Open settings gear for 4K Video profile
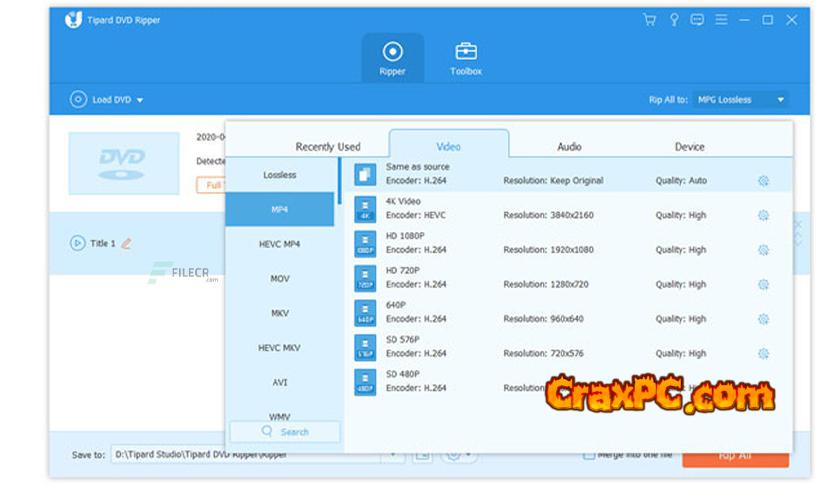 pyautogui.click(x=763, y=215)
